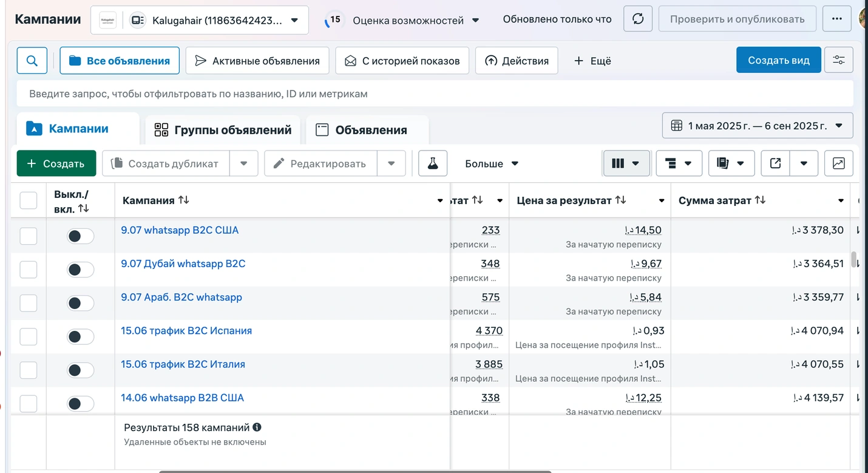Viewport: 868px width, 473px height.
Task: Tick checkbox for 15.06 трафик B2C Испания
Action: point(29,336)
